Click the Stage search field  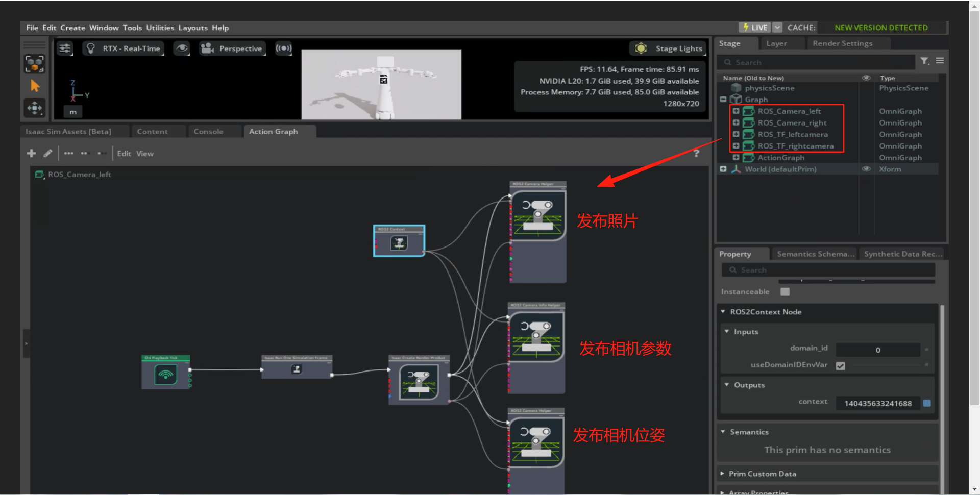click(x=816, y=62)
